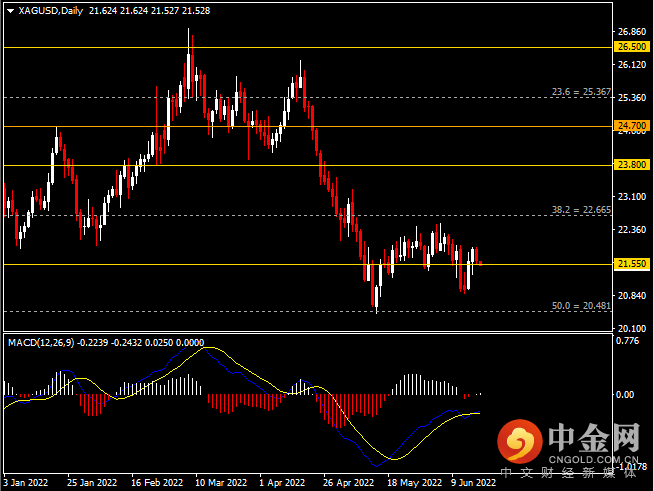This screenshot has width=654, height=491.
Task: Select the 21.550 price level label
Action: [632, 264]
